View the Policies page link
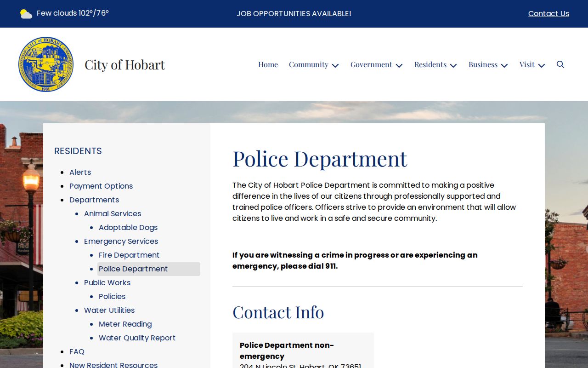Image resolution: width=588 pixels, height=368 pixels. pos(112,296)
